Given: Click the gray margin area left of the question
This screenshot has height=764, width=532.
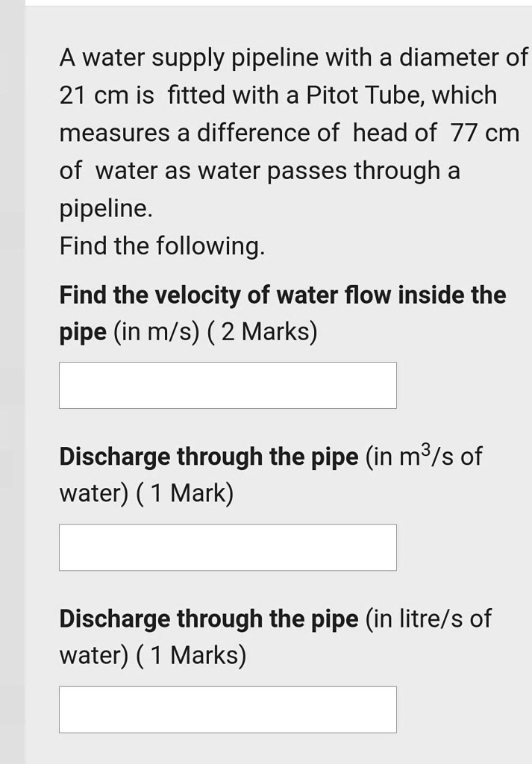Looking at the screenshot, I should click(11, 373).
